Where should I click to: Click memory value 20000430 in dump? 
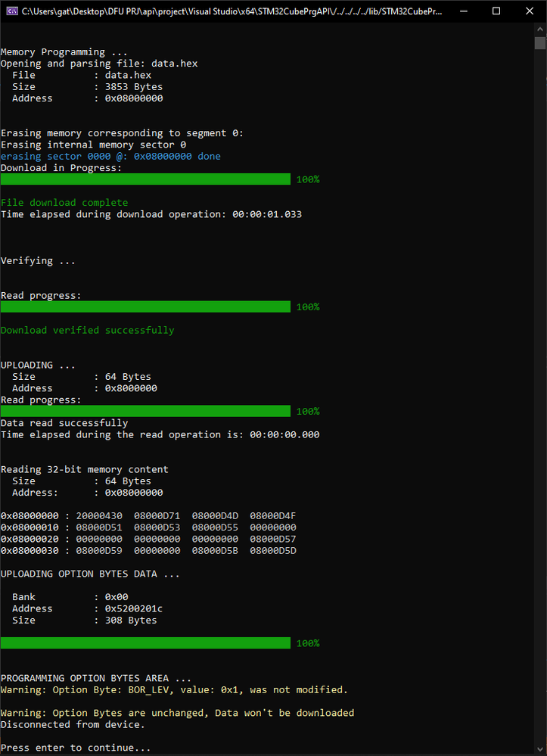pyautogui.click(x=99, y=516)
